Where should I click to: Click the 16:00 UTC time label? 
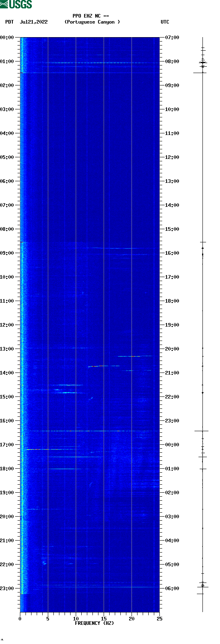[172, 253]
